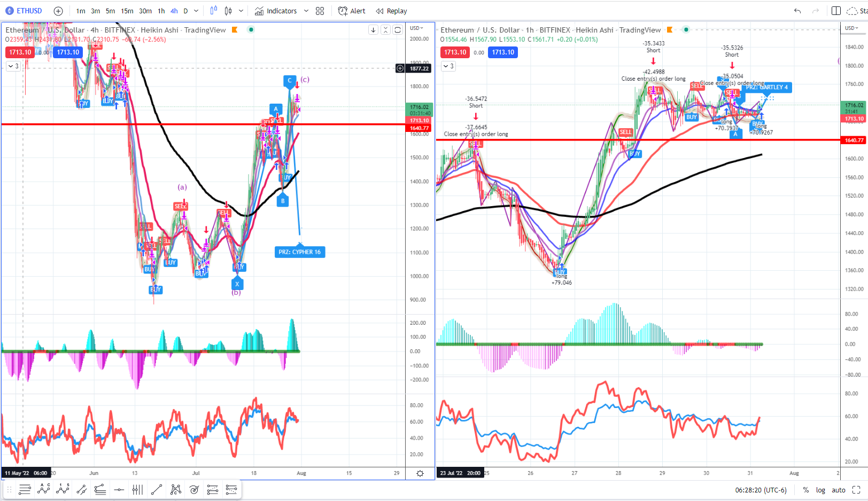This screenshot has width=868, height=501.
Task: Toggle auto scale mode
Action: pyautogui.click(x=839, y=490)
